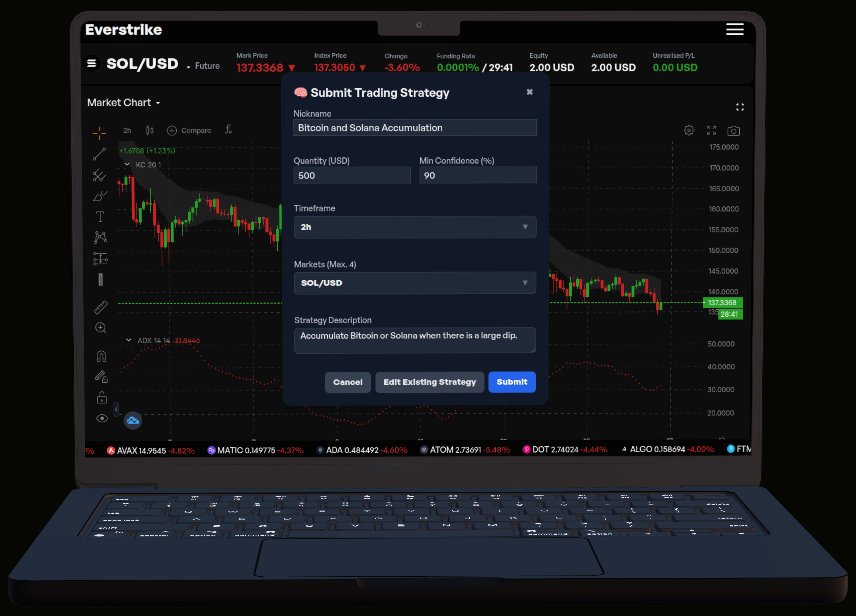Select the crosshair cursor tool
856x616 pixels.
point(100,133)
